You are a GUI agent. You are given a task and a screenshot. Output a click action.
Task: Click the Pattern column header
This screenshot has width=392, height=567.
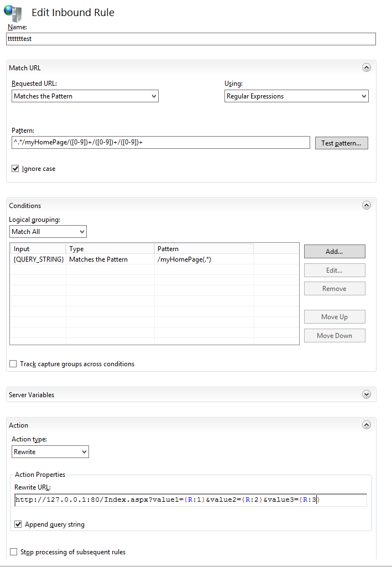coord(203,249)
